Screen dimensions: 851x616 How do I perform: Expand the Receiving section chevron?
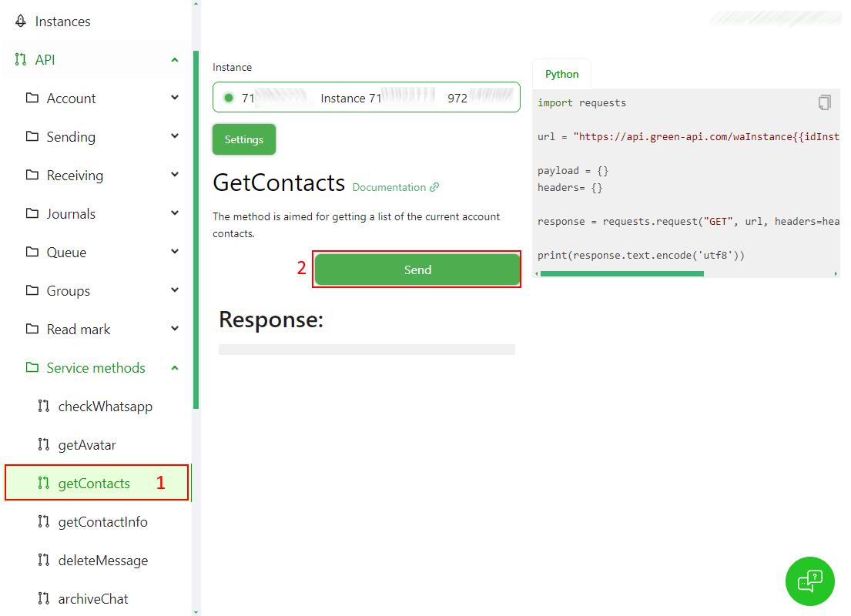[x=175, y=175]
